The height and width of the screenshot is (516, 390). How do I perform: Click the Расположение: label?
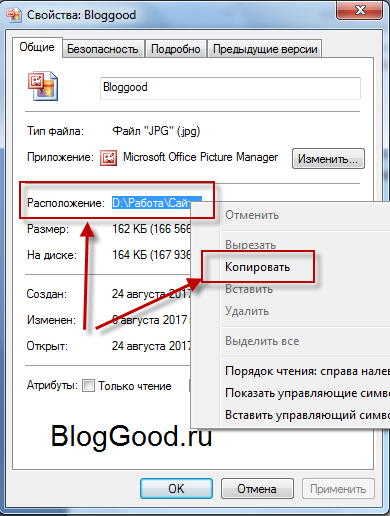66,203
